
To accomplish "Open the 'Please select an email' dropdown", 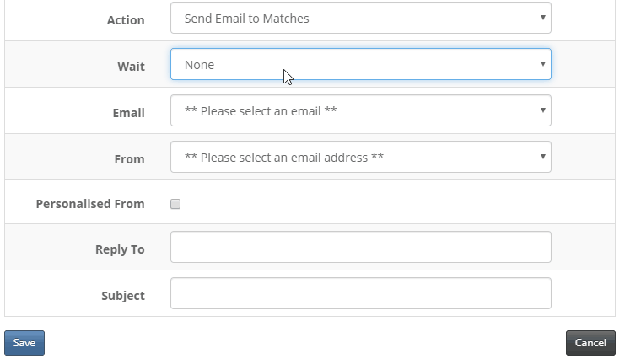I will pos(361,110).
